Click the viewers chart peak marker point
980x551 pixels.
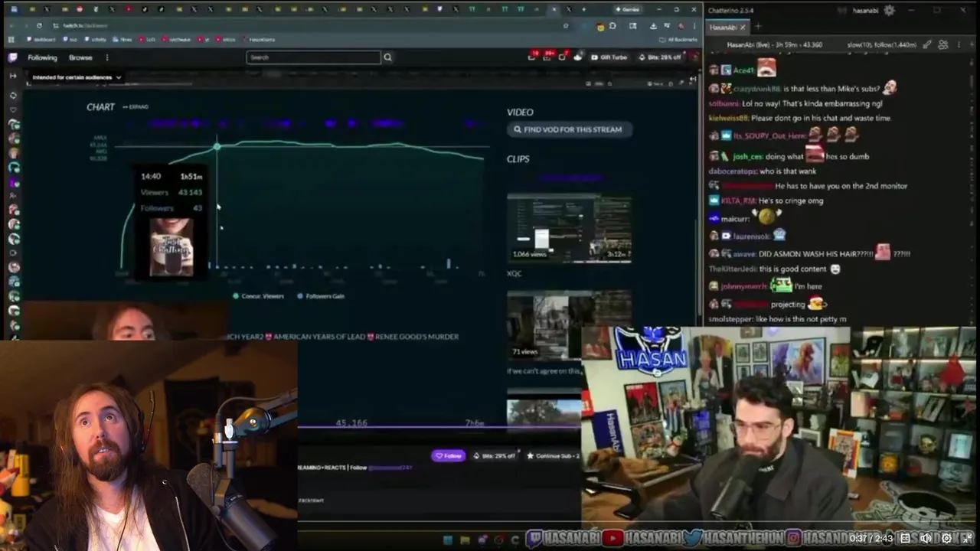tap(217, 145)
